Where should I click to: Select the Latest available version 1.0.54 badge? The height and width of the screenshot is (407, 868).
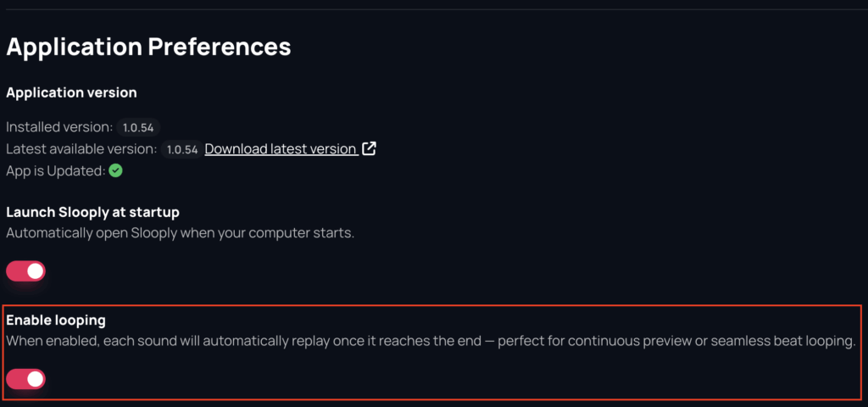click(181, 149)
